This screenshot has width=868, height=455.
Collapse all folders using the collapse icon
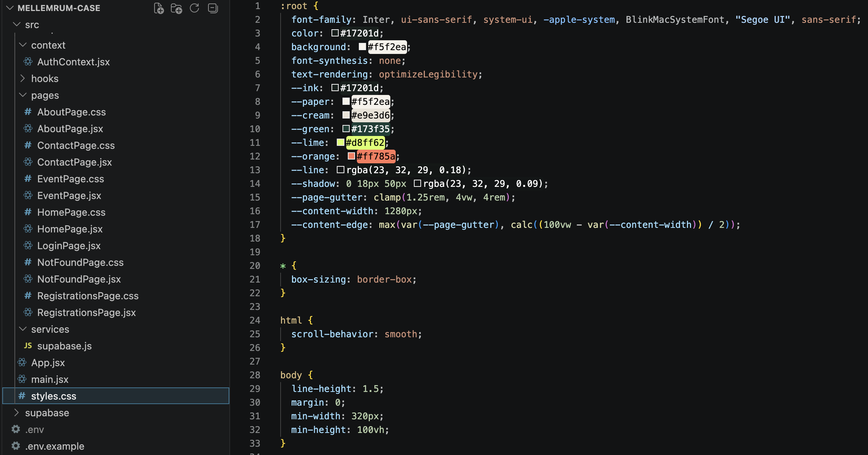(x=213, y=8)
